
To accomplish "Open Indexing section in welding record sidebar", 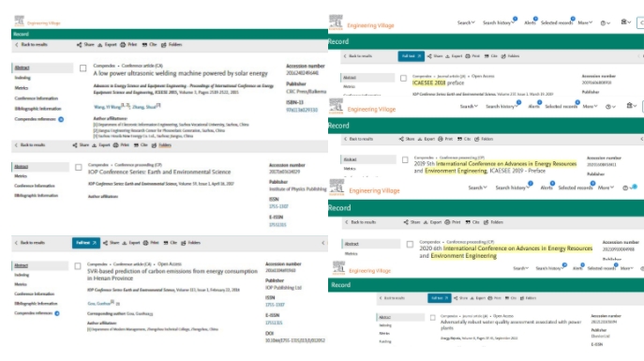I will click(x=22, y=78).
